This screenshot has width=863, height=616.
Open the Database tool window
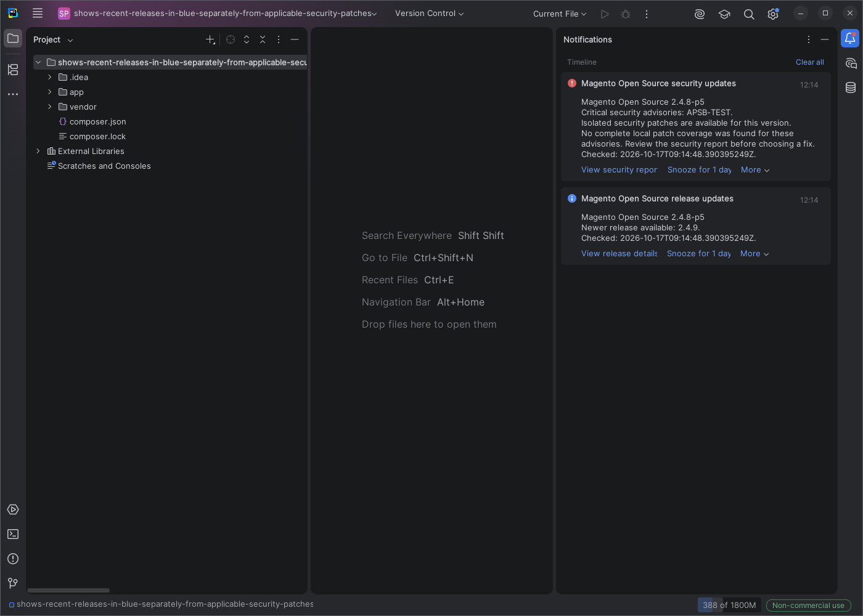(851, 87)
